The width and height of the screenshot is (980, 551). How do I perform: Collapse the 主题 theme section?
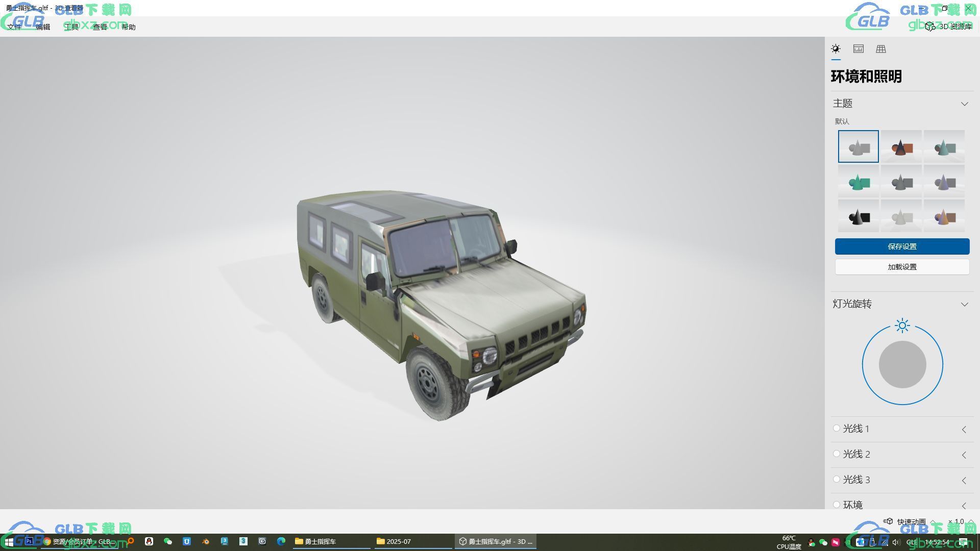pyautogui.click(x=964, y=104)
